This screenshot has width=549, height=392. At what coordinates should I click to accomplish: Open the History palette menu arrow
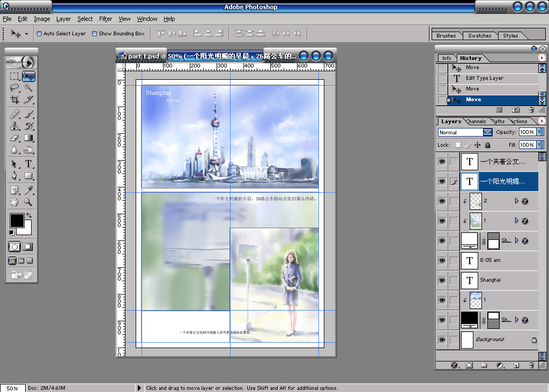tap(541, 58)
